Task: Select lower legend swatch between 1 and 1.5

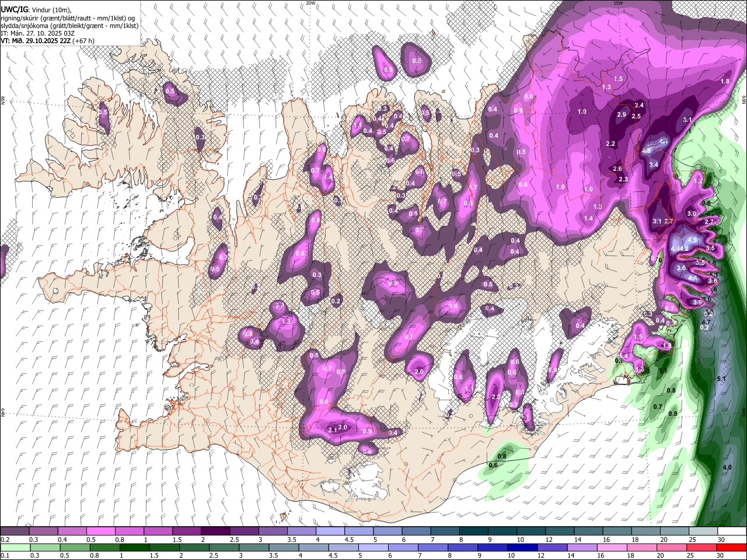Action: 129,547
